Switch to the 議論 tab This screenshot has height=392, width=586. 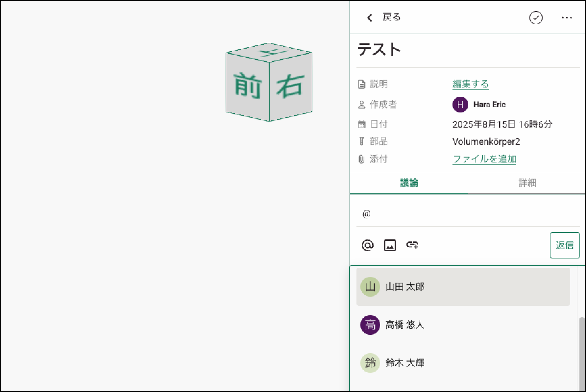pos(409,183)
